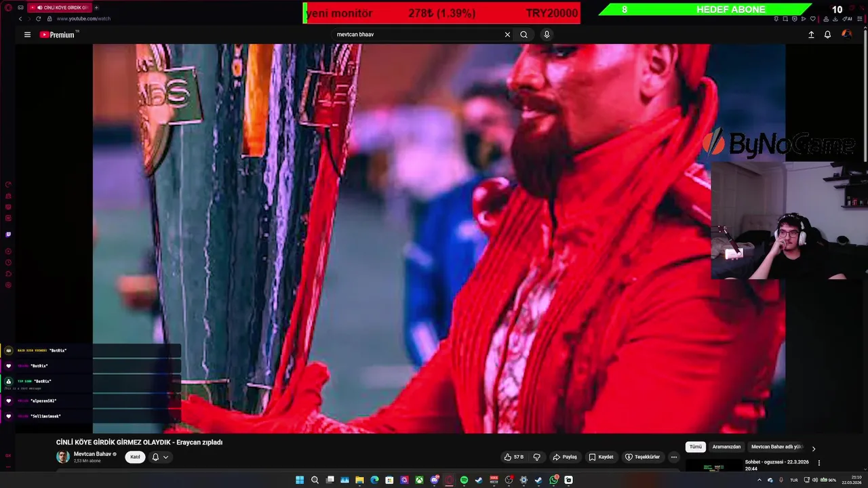Like the video with thumbs up 57 B

513,457
